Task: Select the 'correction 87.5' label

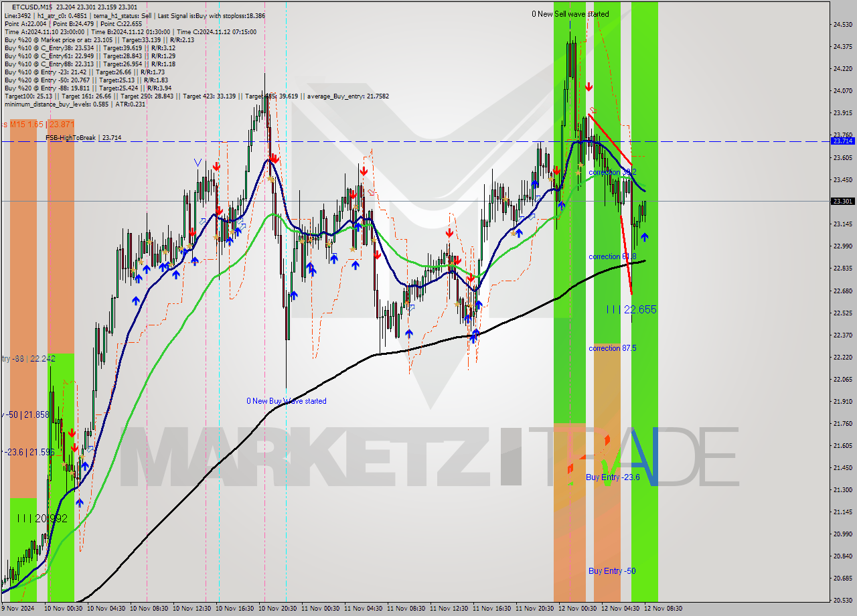Action: [612, 348]
